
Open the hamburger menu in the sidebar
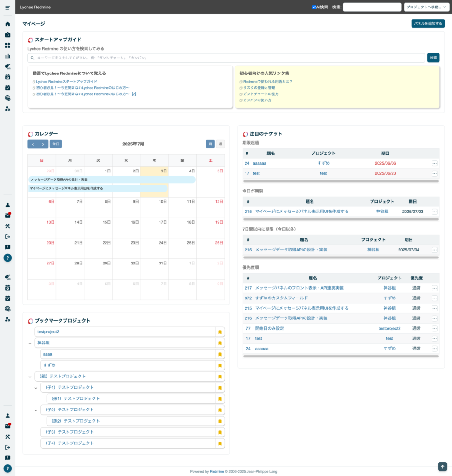pos(7,7)
